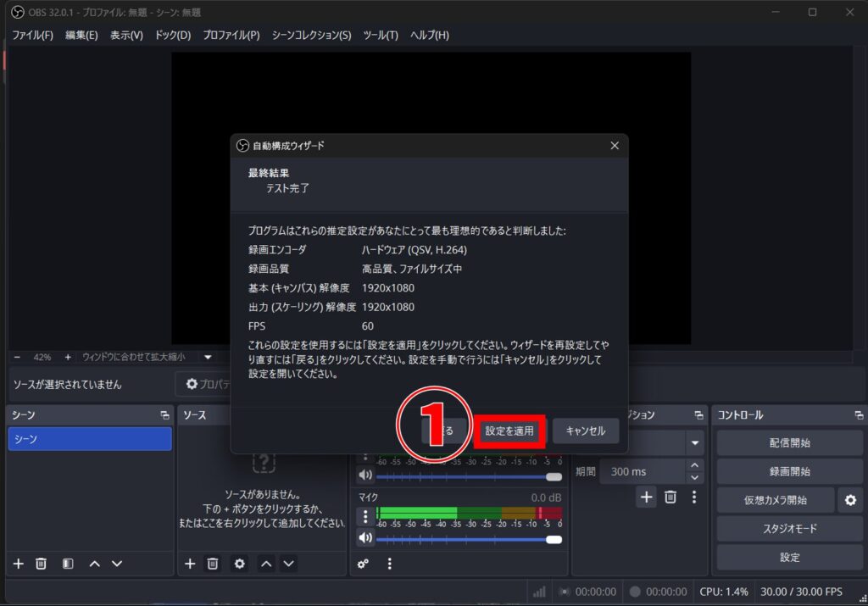Viewport: 868px width, 606px height.
Task: Add a new source with the plus icon
Action: 189,564
